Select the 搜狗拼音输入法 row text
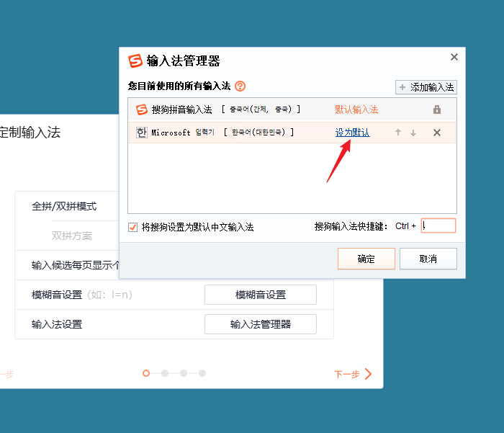This screenshot has height=433, width=504. pyautogui.click(x=182, y=110)
